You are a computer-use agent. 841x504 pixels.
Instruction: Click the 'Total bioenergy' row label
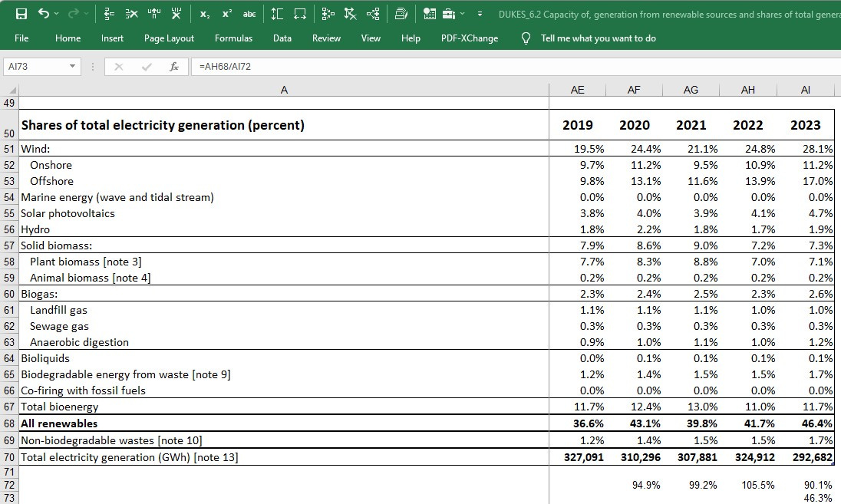pos(60,407)
